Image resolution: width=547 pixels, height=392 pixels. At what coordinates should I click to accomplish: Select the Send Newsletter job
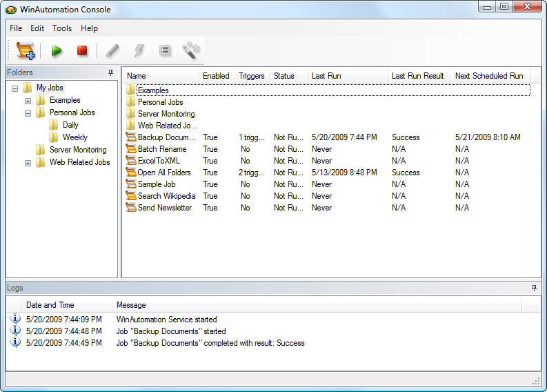coord(164,208)
